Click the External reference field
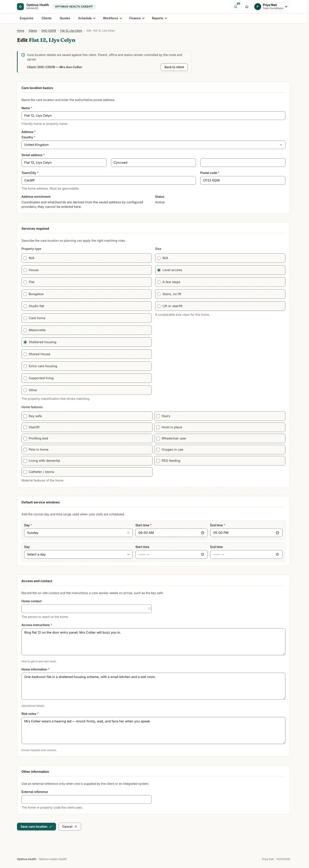The height and width of the screenshot is (868, 309). pyautogui.click(x=86, y=799)
